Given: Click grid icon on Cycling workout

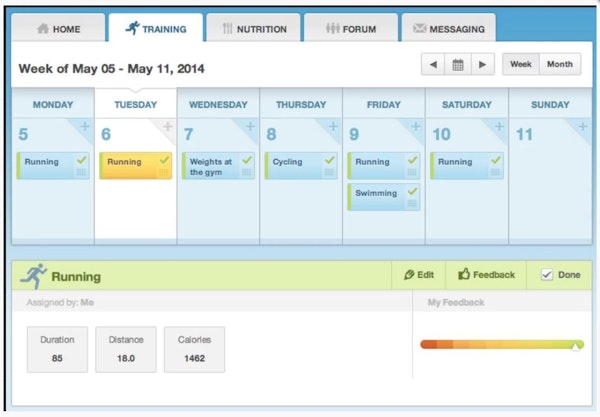Looking at the screenshot, I should tap(329, 173).
